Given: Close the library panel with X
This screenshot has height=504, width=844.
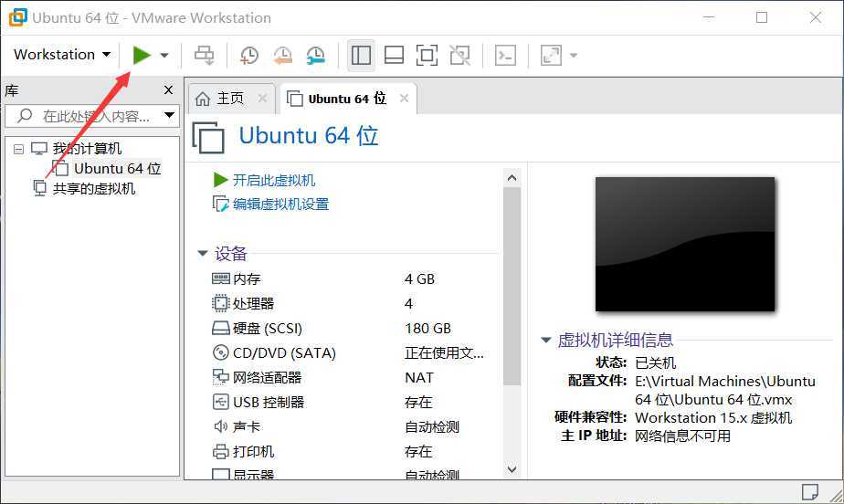Looking at the screenshot, I should [168, 89].
